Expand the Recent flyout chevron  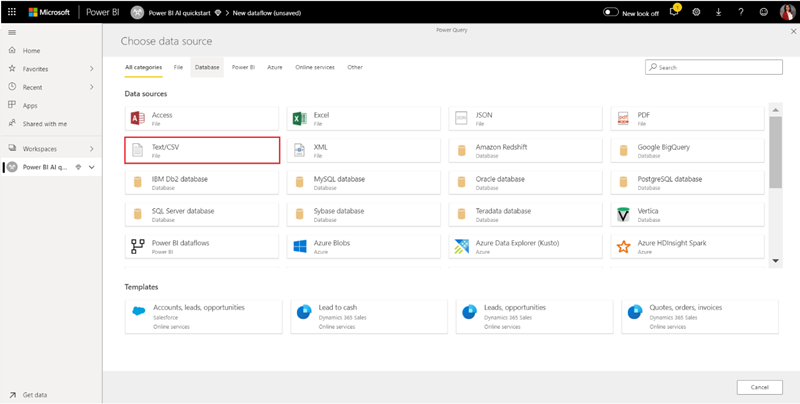(x=92, y=87)
